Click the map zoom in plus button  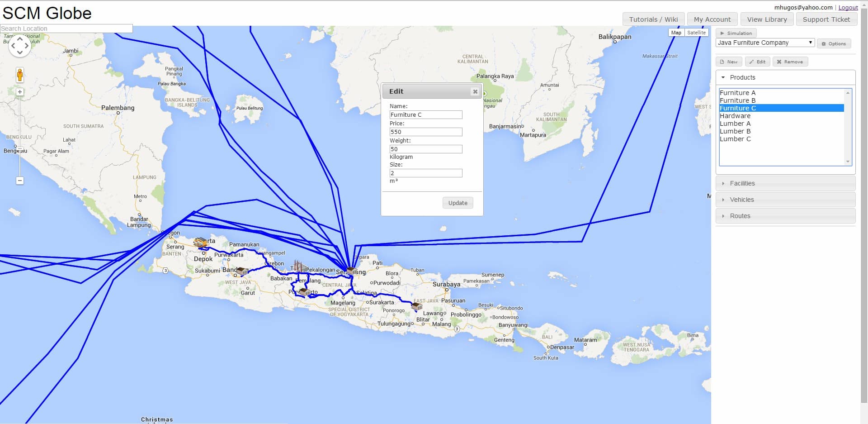click(x=20, y=92)
